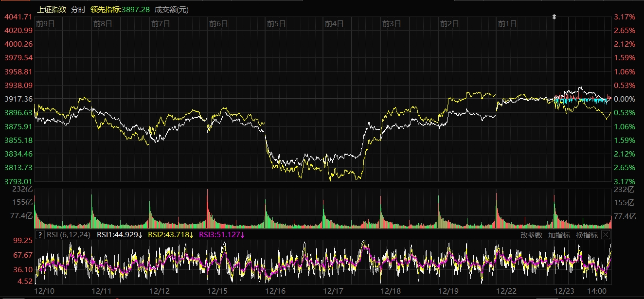Click the 领先指标 leading indicator label
The image size is (644, 299).
tap(120, 10)
